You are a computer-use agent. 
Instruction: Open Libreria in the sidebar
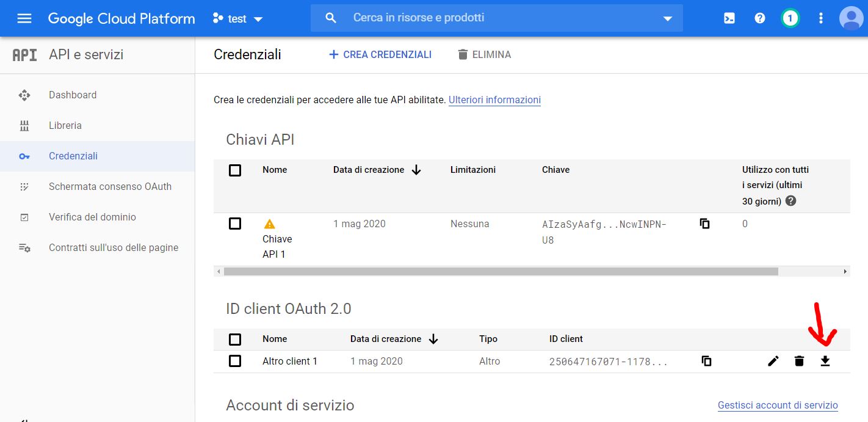point(65,125)
